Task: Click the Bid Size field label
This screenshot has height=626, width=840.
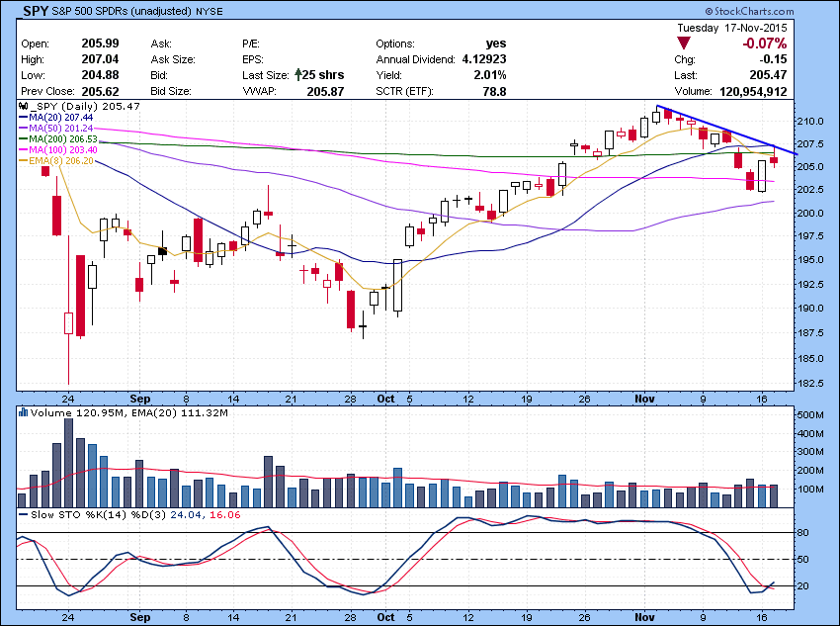Action: tap(171, 91)
